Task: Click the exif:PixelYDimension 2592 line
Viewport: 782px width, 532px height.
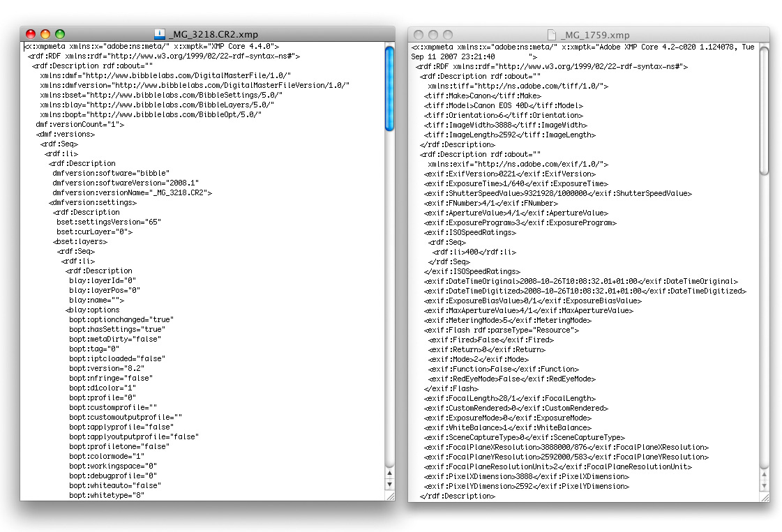Action: tap(526, 486)
